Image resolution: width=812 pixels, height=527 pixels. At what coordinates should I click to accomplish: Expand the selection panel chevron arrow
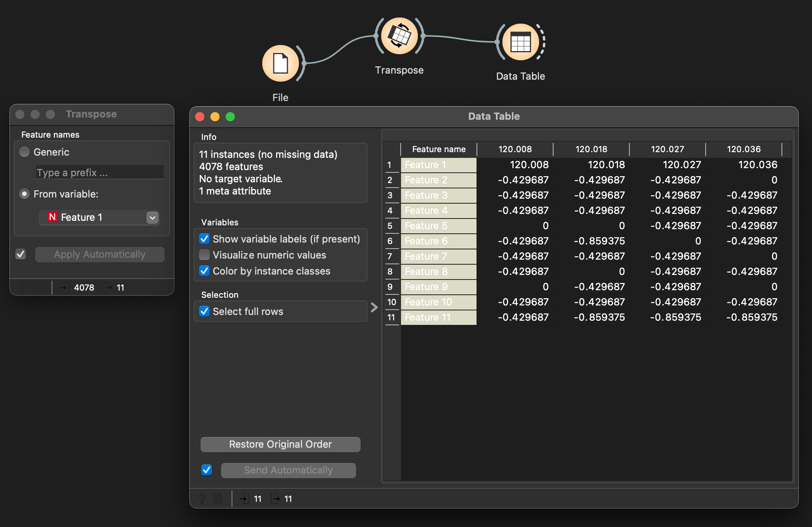tap(375, 307)
